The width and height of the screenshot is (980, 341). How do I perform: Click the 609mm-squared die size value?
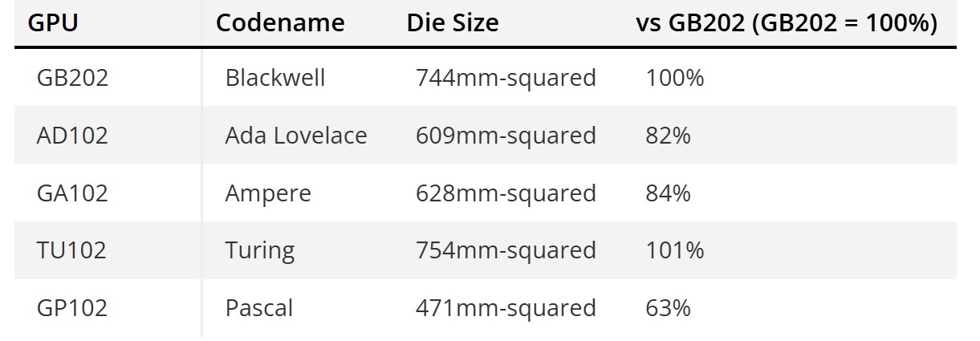(506, 136)
